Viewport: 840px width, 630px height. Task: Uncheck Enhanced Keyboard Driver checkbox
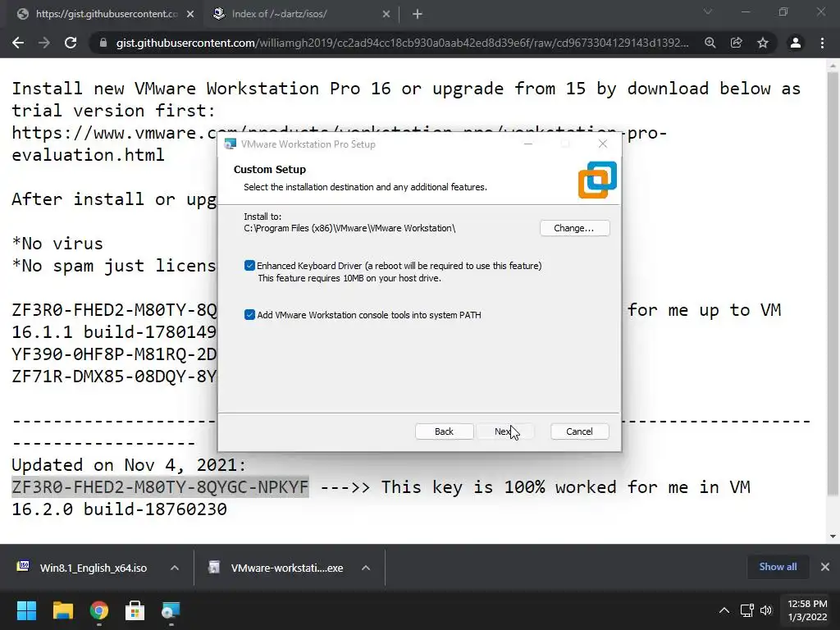[249, 266]
